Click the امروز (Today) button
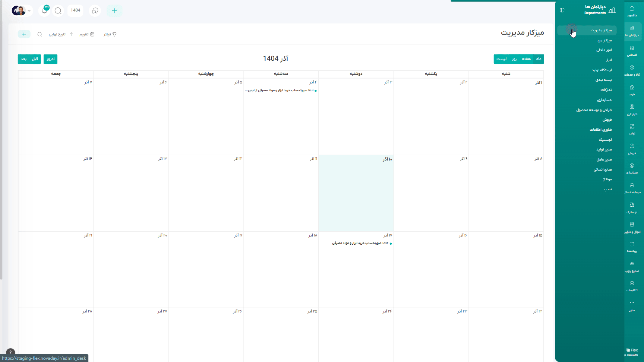The height and width of the screenshot is (362, 644). click(50, 59)
